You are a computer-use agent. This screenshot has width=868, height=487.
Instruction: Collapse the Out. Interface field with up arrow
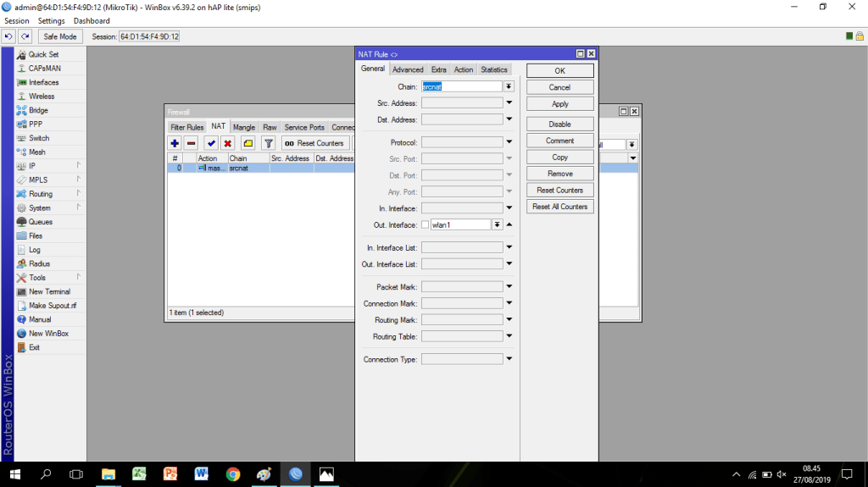click(x=509, y=224)
